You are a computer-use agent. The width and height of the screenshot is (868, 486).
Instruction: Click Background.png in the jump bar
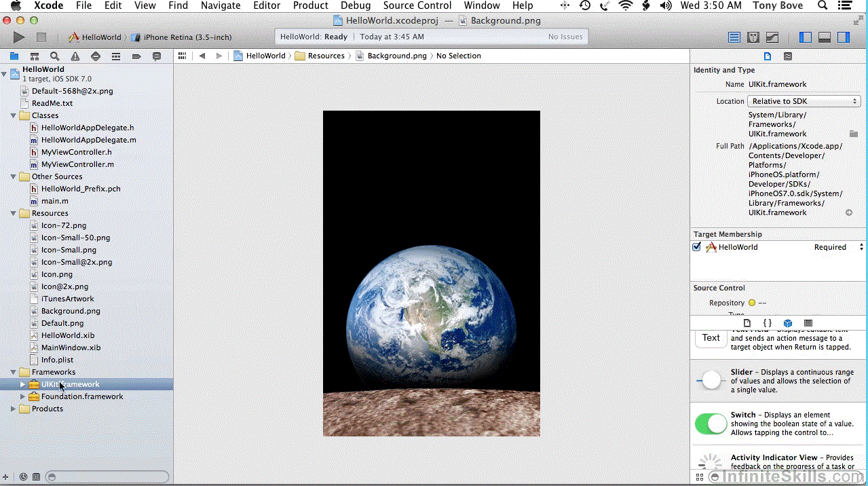tap(391, 56)
